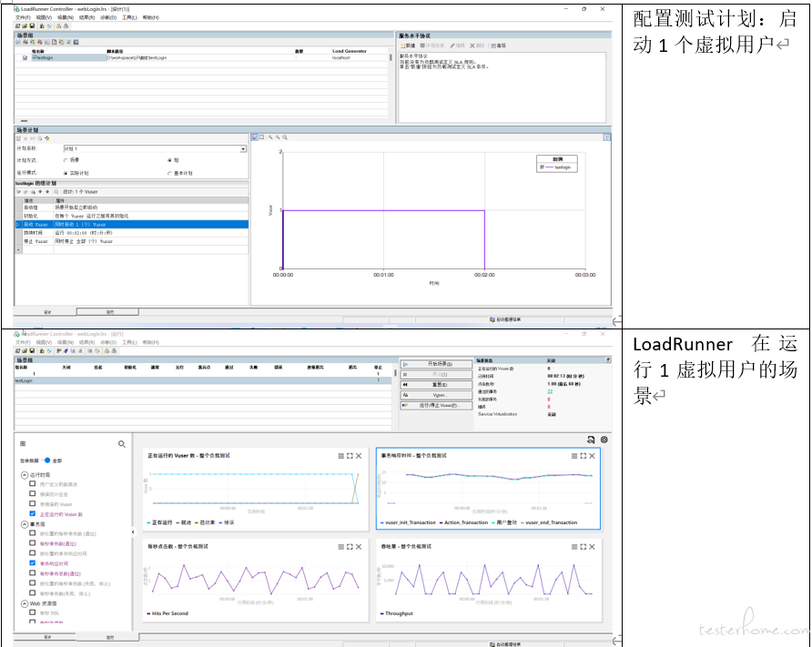Click 新建 in the 服务水平协议 toolbar

(x=408, y=45)
